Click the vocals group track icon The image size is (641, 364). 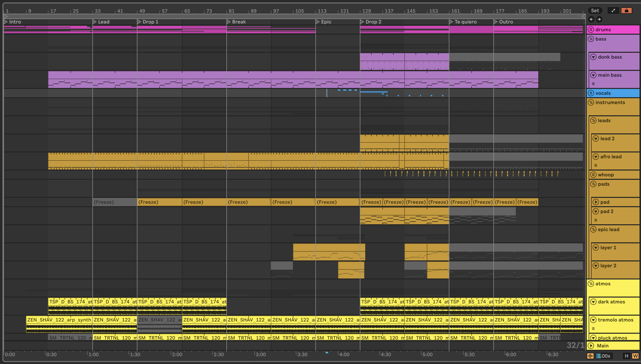[591, 93]
